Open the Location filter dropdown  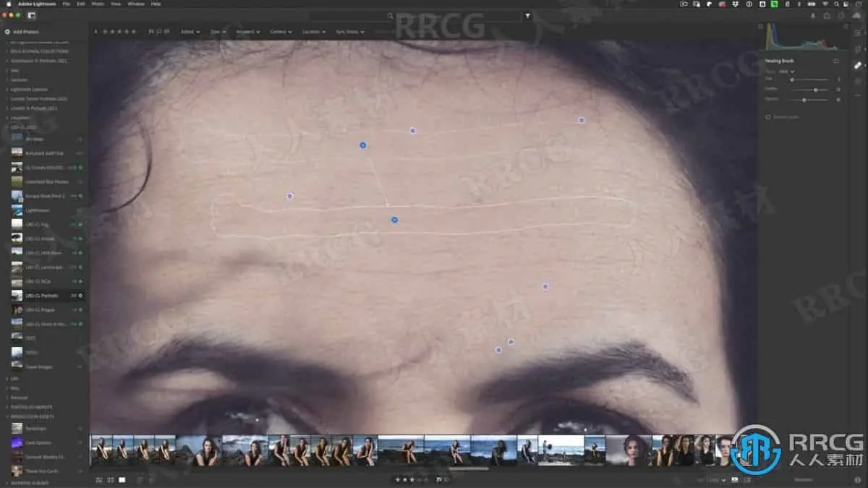coord(313,32)
